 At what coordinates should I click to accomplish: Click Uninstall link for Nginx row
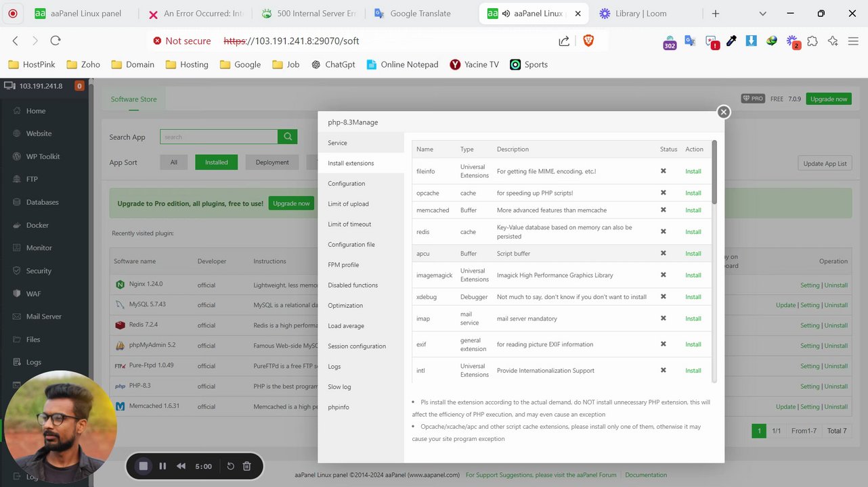click(x=836, y=285)
